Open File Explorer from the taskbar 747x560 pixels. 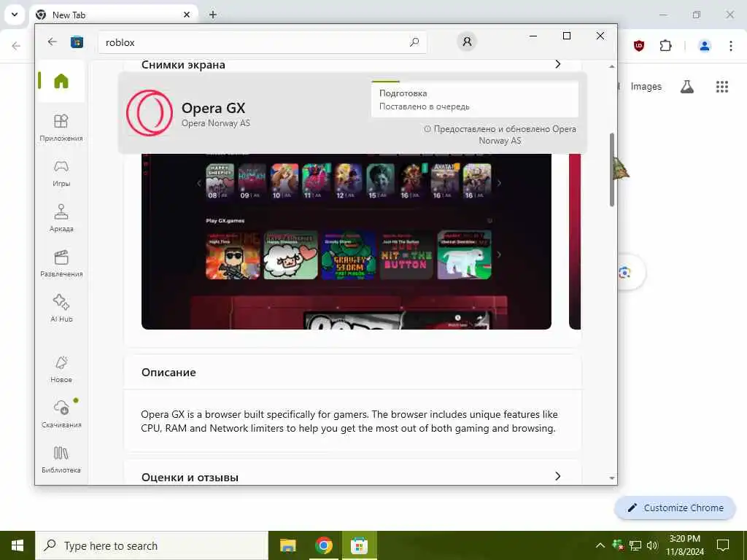287,545
